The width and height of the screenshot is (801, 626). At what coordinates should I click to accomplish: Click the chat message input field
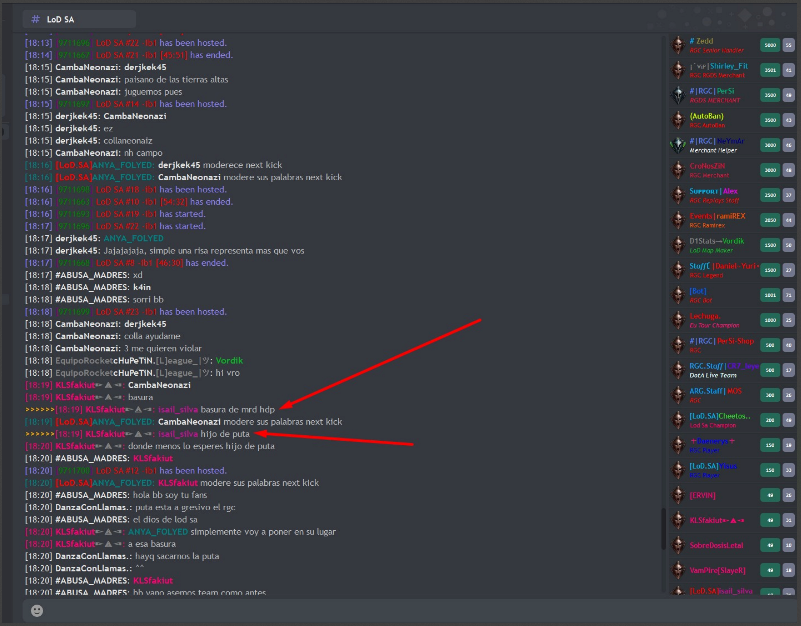click(409, 610)
